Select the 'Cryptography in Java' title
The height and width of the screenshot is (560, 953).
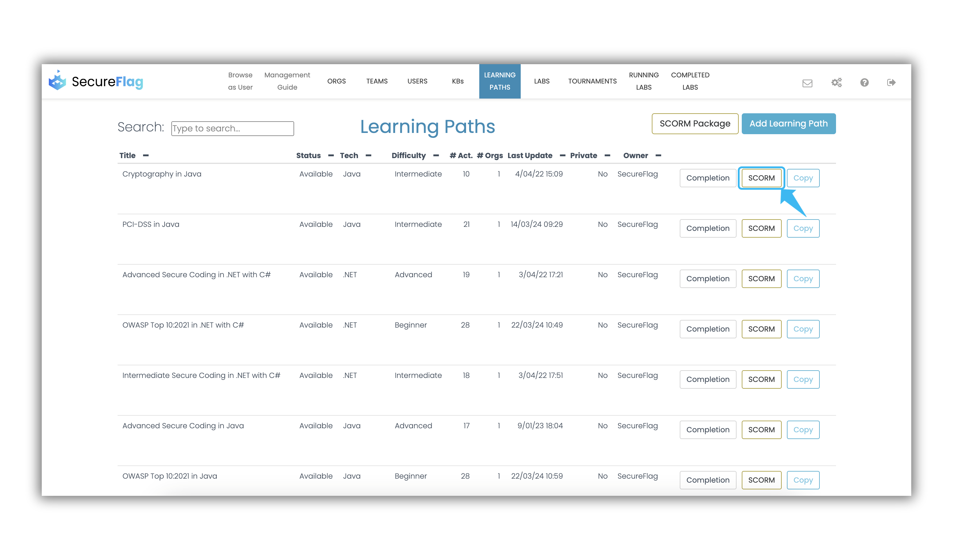pyautogui.click(x=162, y=174)
